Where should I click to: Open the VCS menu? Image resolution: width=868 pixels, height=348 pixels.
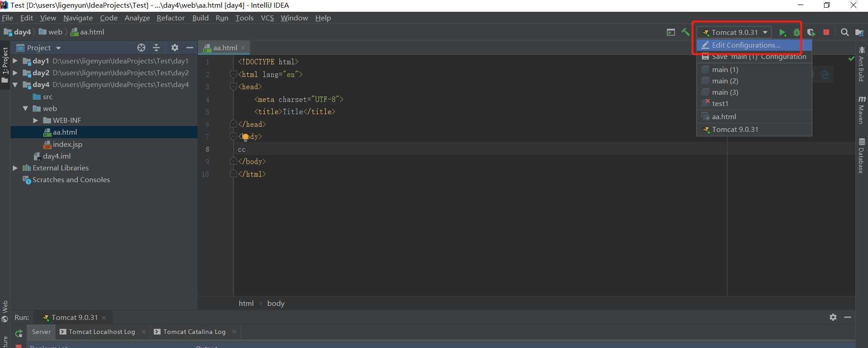point(267,18)
